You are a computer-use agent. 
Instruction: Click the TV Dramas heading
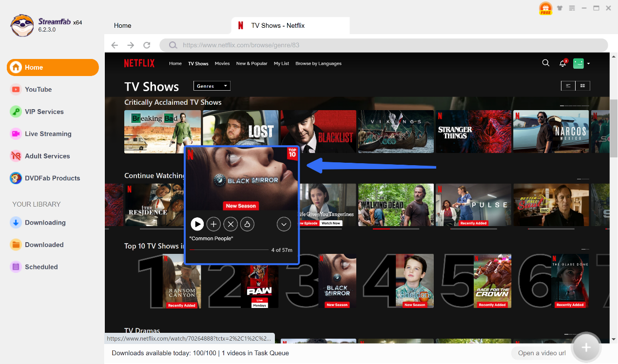142,331
